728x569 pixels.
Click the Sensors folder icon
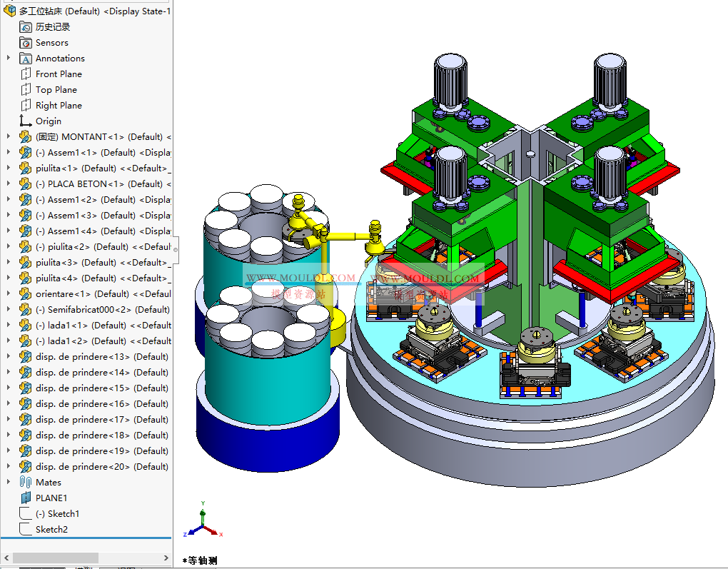click(26, 43)
